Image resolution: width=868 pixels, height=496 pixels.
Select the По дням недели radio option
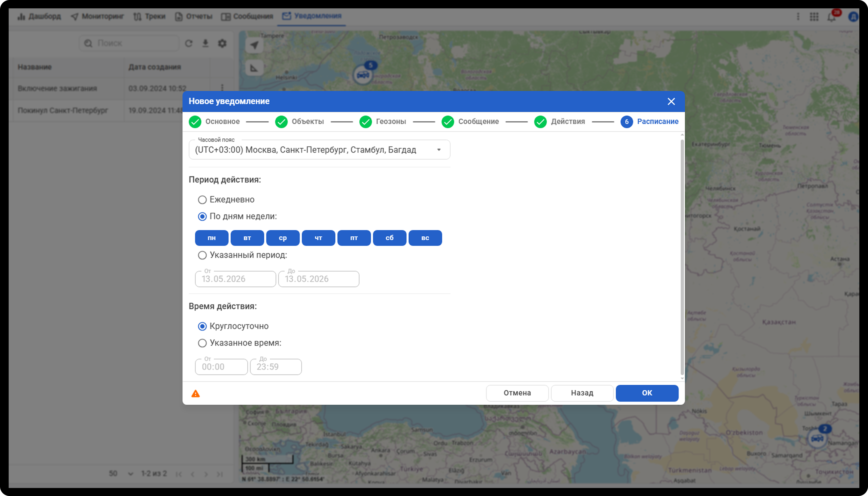tap(202, 216)
